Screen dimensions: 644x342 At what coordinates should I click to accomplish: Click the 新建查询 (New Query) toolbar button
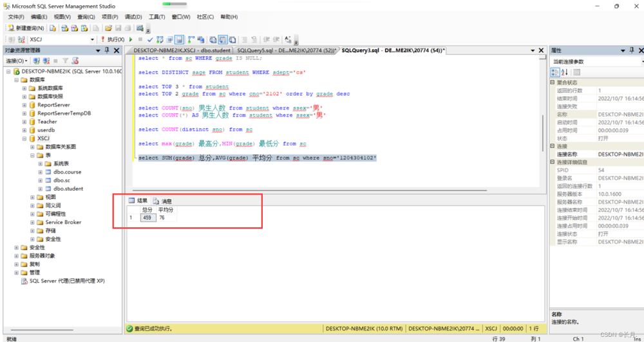click(x=27, y=28)
